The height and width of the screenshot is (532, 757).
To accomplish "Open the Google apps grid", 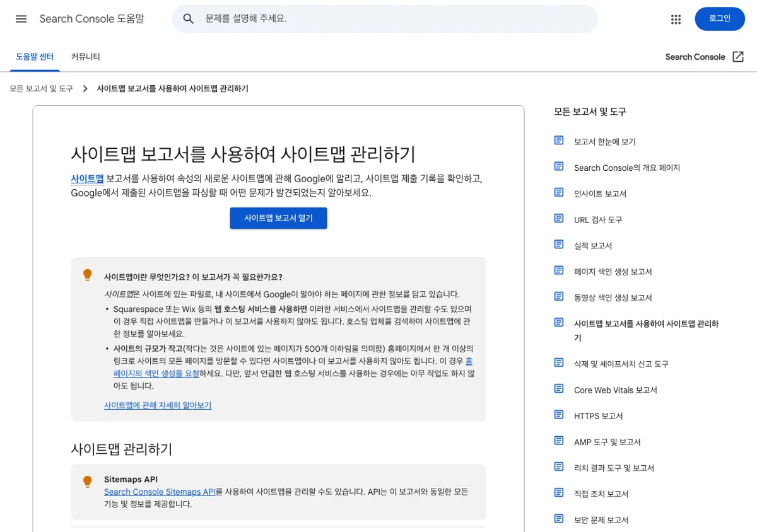I will coord(676,19).
